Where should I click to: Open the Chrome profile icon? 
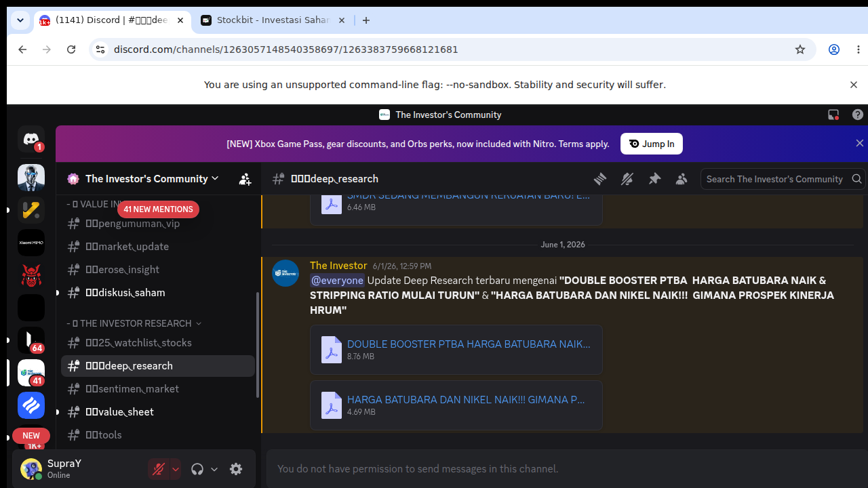834,49
